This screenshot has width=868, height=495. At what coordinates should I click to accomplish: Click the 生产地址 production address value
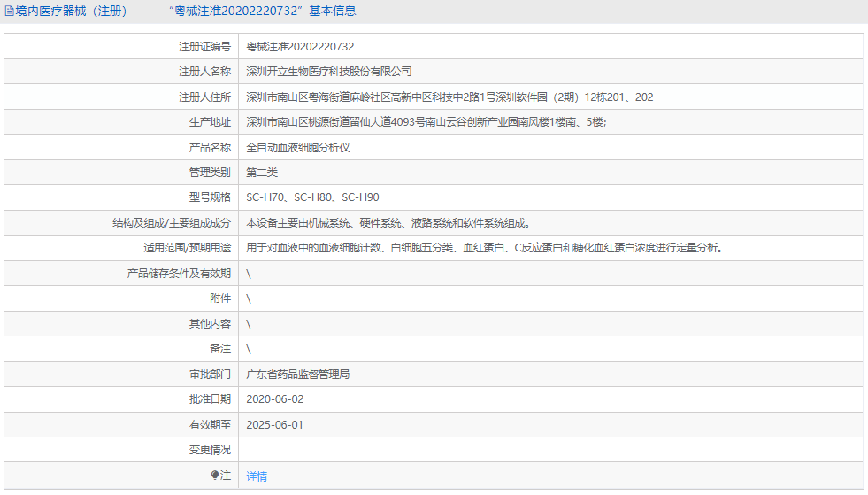click(x=426, y=122)
